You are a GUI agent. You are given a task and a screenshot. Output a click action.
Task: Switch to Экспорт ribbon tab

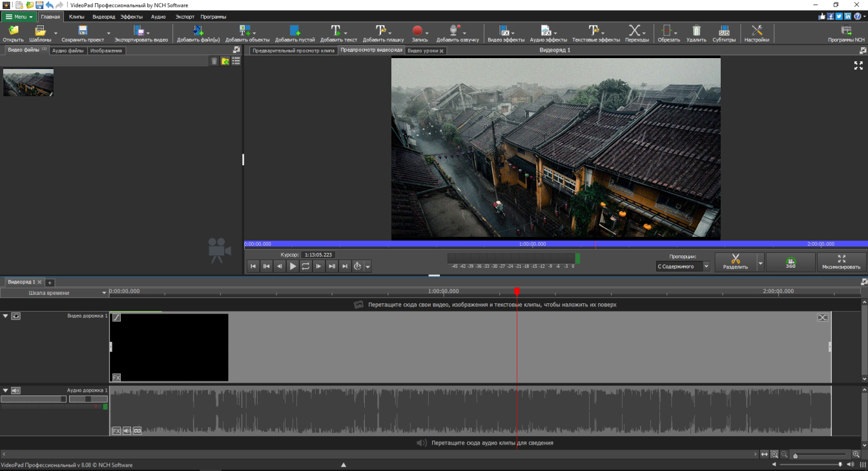click(x=185, y=17)
